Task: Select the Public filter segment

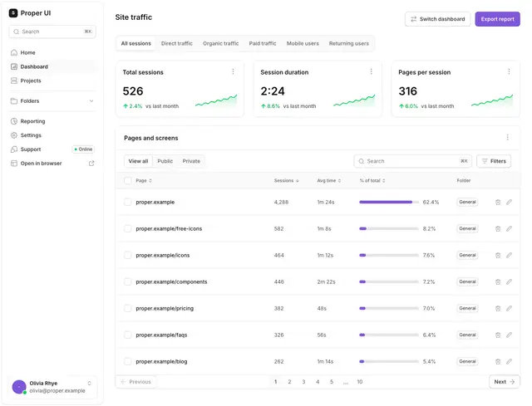Action: click(x=165, y=161)
